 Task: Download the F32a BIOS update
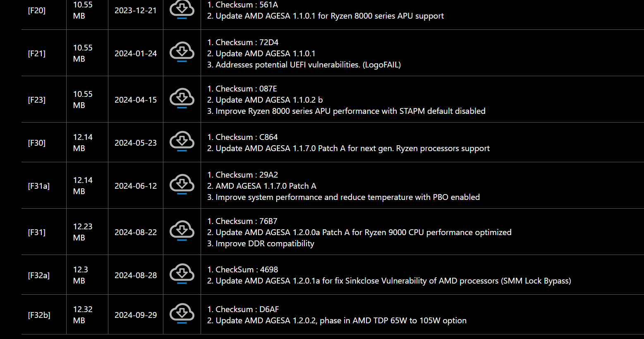(x=182, y=274)
